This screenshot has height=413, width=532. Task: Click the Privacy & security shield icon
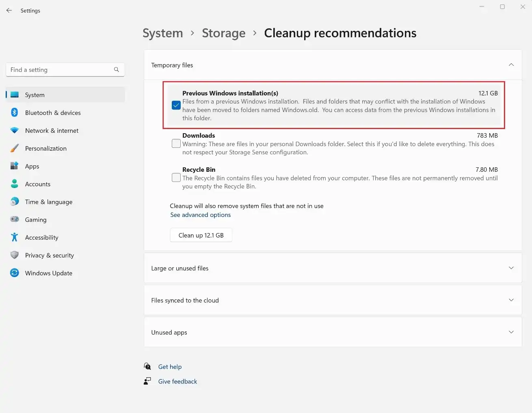coord(15,255)
